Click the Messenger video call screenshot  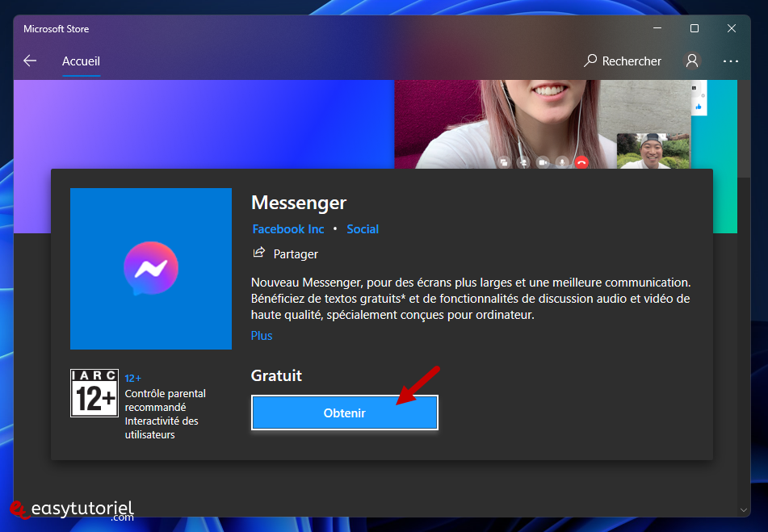pyautogui.click(x=542, y=124)
